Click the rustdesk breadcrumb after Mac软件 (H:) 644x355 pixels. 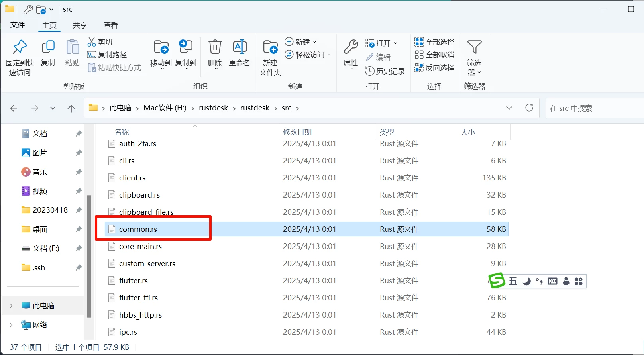(213, 108)
